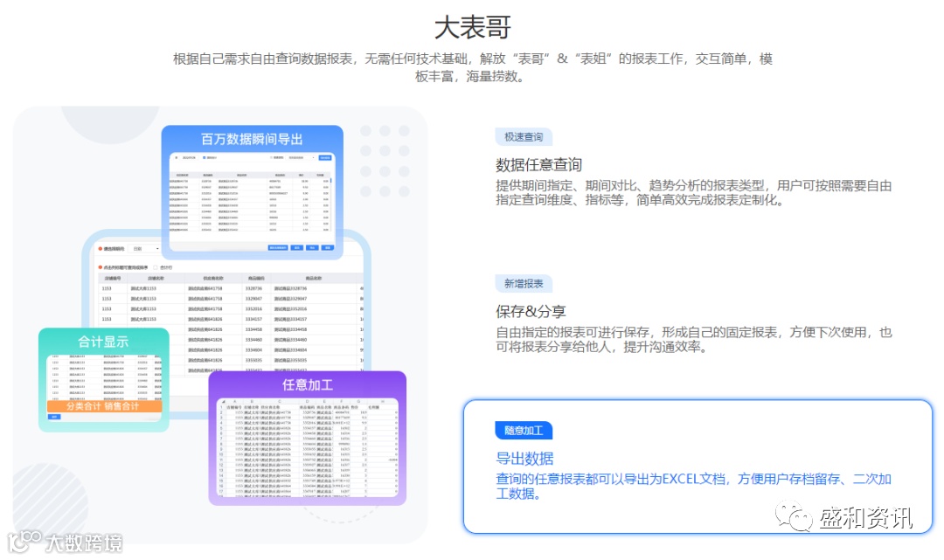Tick the 合计行 checkbox in the table preview

[156, 267]
